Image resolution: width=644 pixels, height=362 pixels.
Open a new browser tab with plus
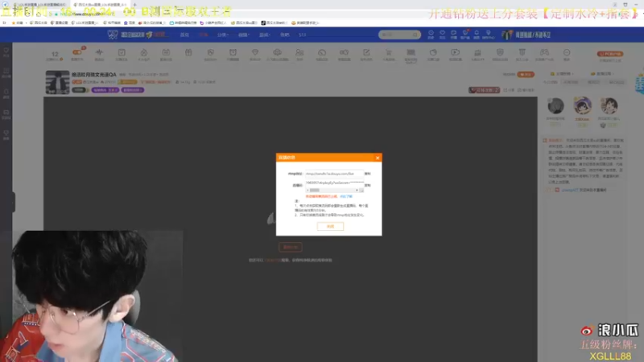[x=134, y=5]
